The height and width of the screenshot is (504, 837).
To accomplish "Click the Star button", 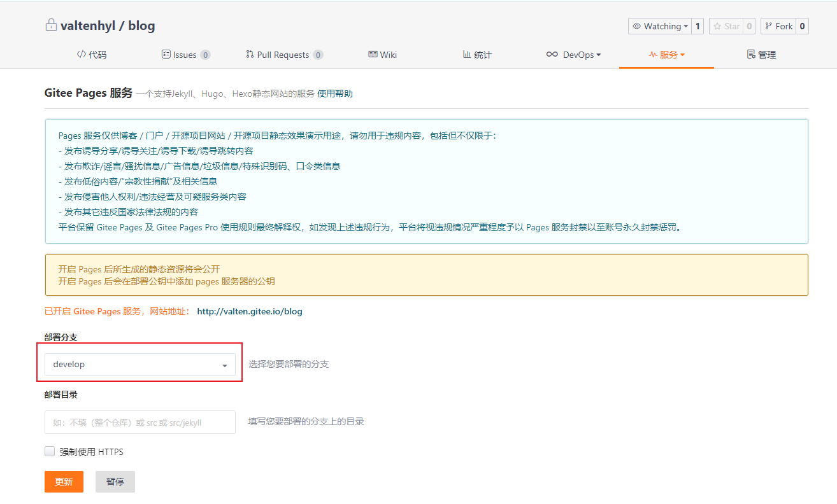I will [x=725, y=26].
